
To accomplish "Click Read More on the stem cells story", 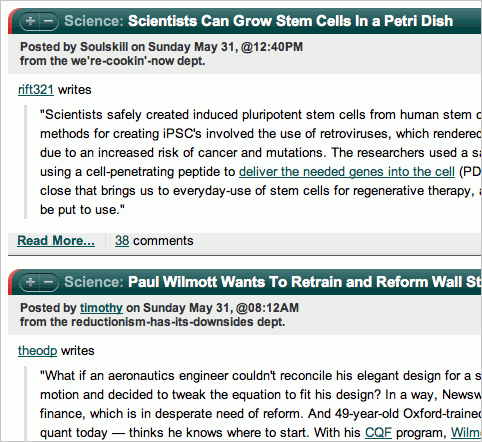I will click(56, 241).
